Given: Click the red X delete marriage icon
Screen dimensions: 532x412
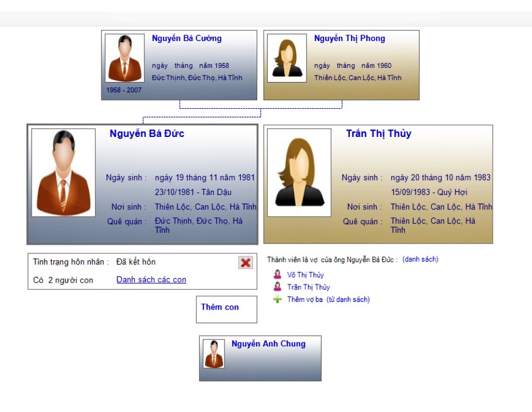Looking at the screenshot, I should [245, 263].
